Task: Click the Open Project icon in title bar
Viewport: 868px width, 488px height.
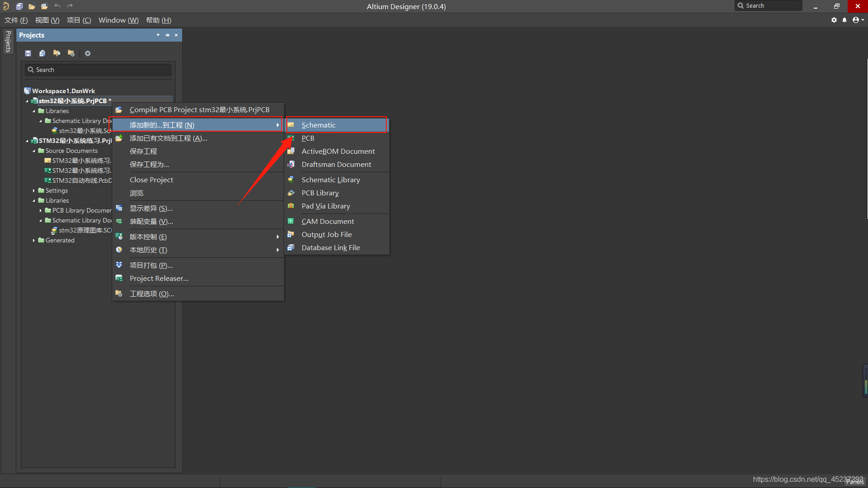Action: pyautogui.click(x=44, y=6)
